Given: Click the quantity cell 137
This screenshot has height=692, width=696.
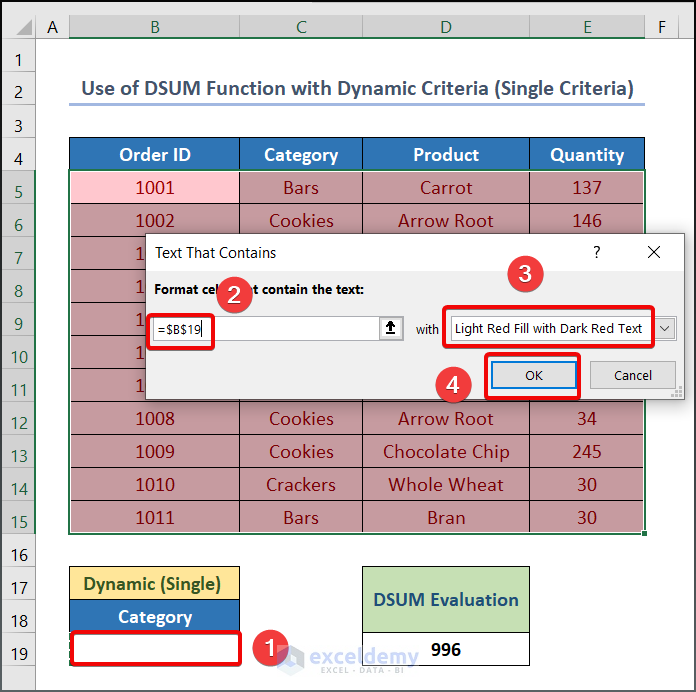Looking at the screenshot, I should pyautogui.click(x=586, y=188).
